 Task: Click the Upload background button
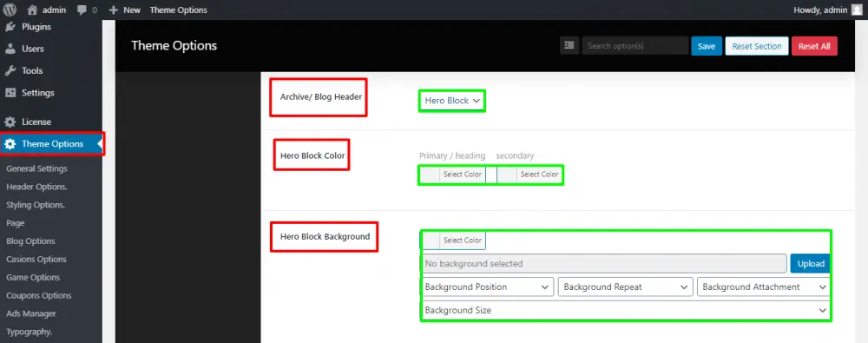pyautogui.click(x=811, y=264)
